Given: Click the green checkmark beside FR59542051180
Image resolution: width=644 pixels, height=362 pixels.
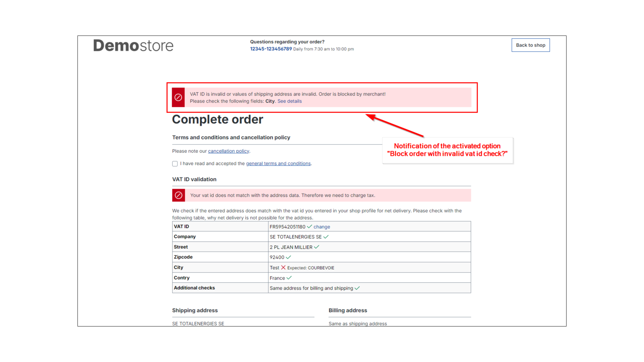Looking at the screenshot, I should [309, 227].
